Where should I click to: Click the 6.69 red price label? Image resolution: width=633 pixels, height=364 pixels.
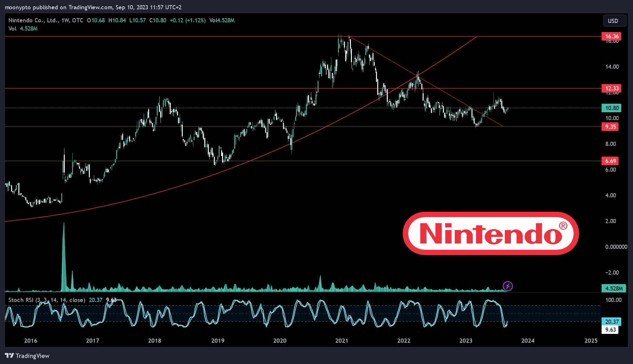point(610,161)
